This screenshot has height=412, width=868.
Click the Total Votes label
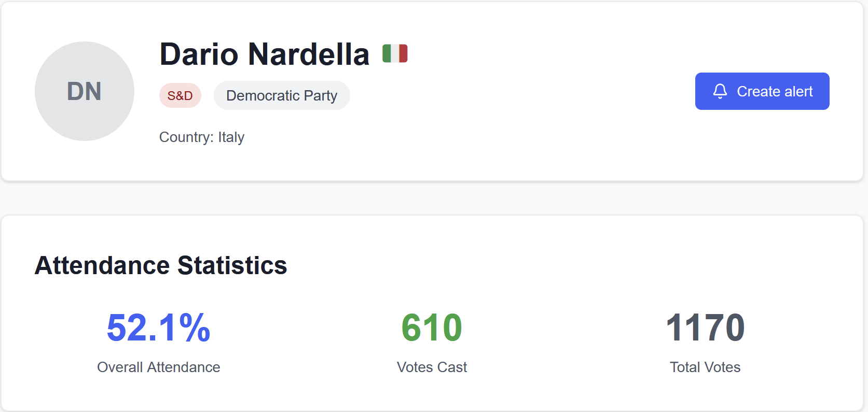(x=705, y=367)
